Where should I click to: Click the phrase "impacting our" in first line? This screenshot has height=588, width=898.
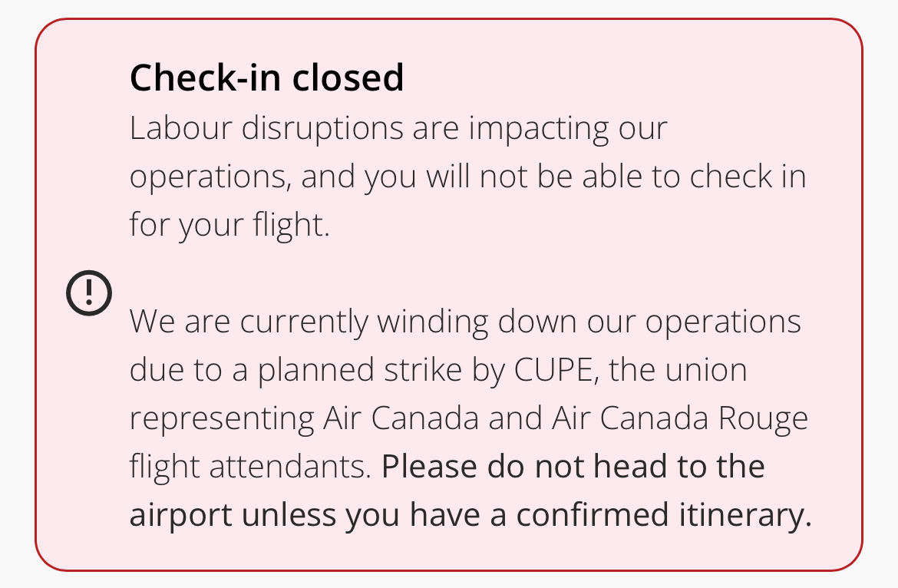568,128
